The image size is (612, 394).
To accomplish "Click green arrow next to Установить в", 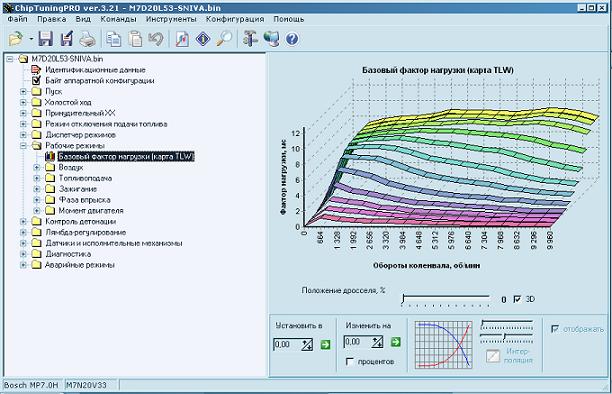I will coord(325,344).
